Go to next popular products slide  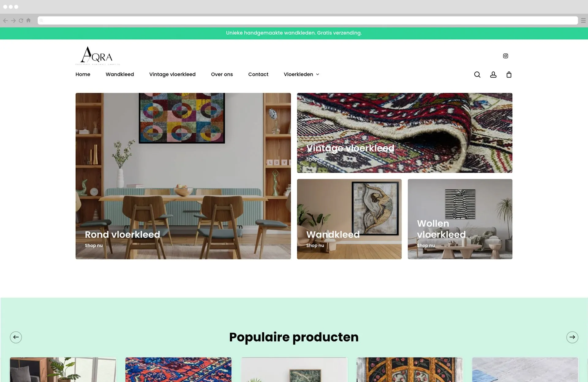click(x=572, y=337)
